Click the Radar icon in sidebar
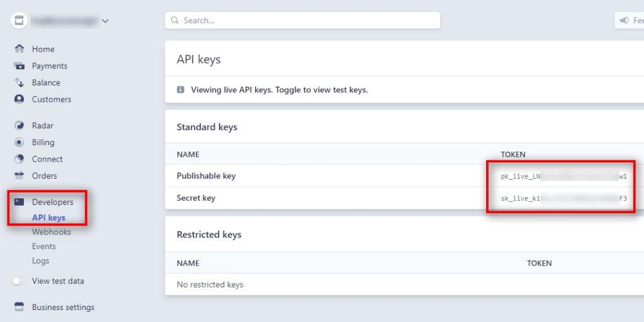 click(x=19, y=126)
